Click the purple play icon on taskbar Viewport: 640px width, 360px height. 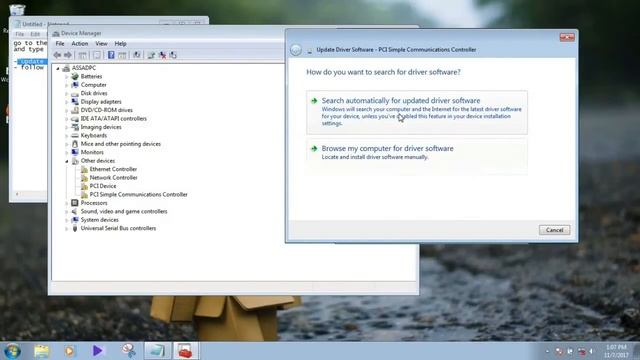[98, 351]
